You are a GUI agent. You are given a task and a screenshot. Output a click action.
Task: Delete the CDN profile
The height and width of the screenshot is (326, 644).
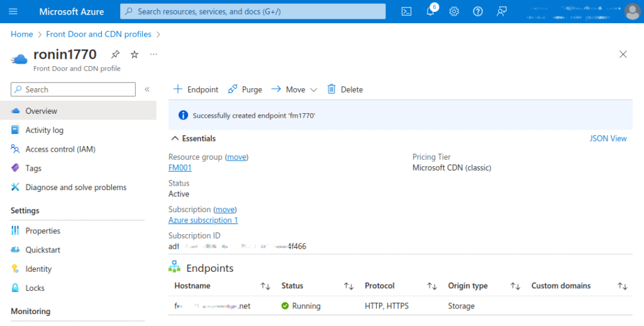[x=345, y=89]
